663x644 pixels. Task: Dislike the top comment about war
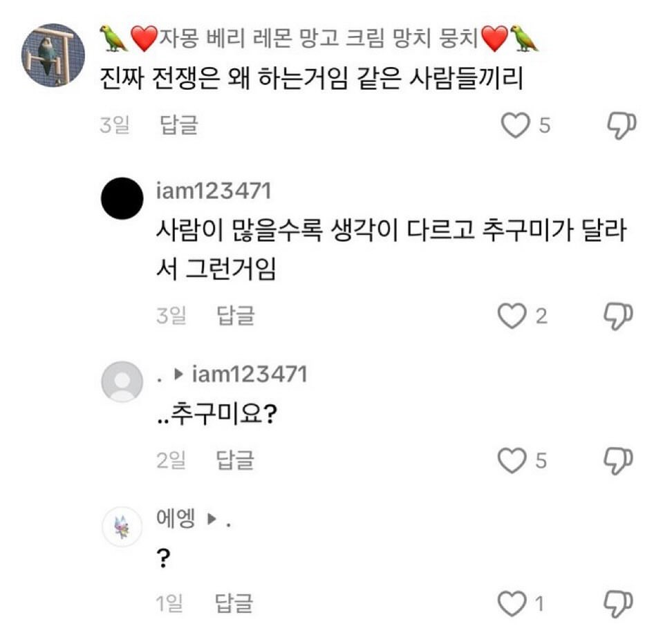(x=620, y=126)
